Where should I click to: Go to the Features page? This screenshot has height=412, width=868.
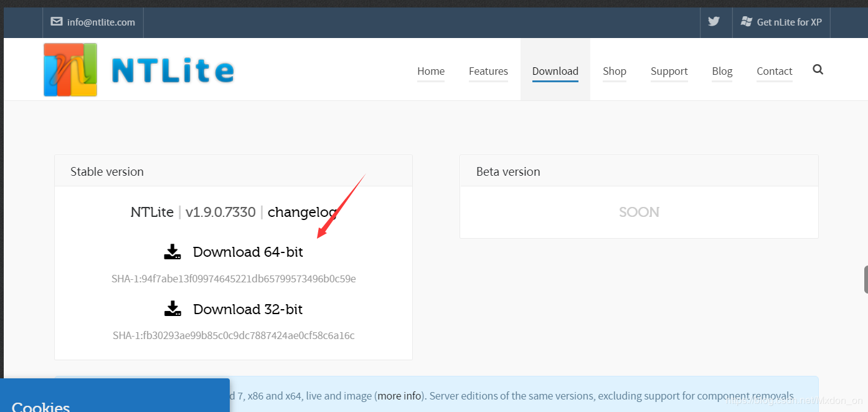click(x=488, y=71)
